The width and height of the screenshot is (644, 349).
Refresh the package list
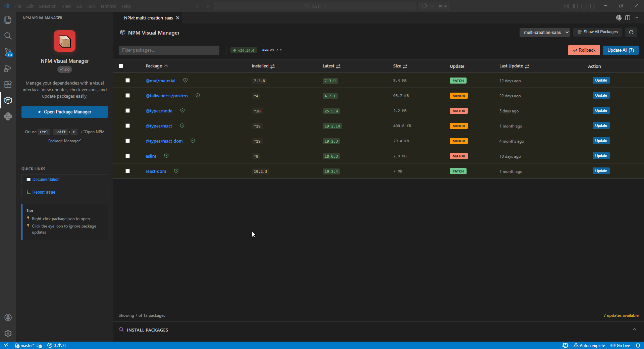[x=631, y=32]
